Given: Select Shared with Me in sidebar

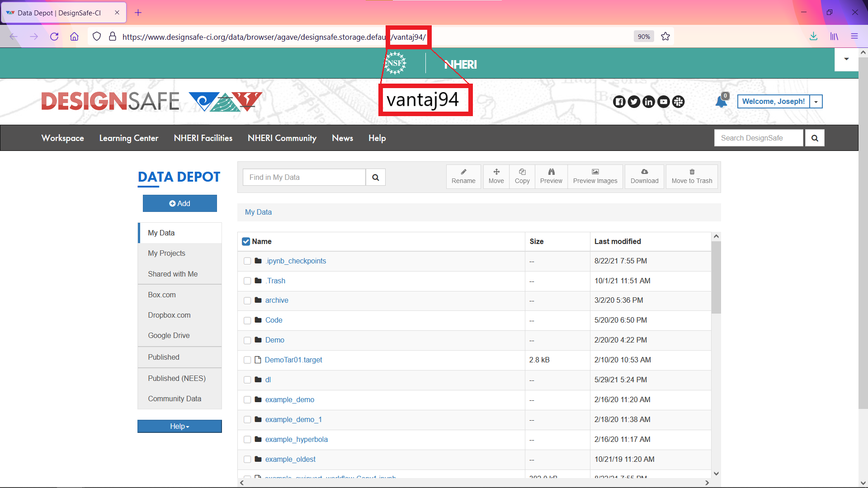Looking at the screenshot, I should [180, 274].
